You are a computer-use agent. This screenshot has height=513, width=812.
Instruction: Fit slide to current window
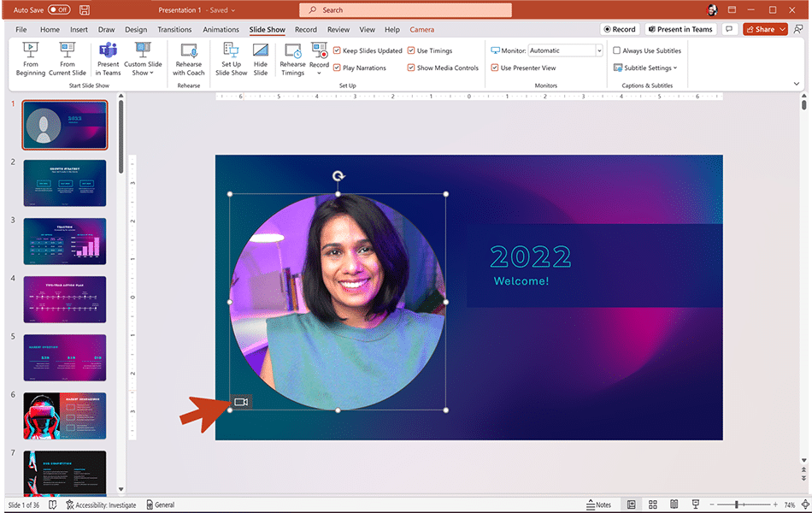(x=805, y=504)
